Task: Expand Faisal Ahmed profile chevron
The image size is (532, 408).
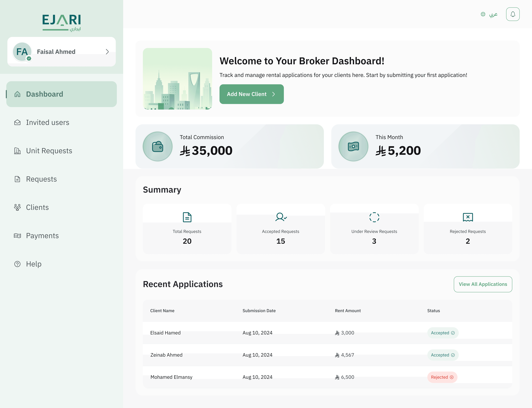Action: tap(107, 52)
